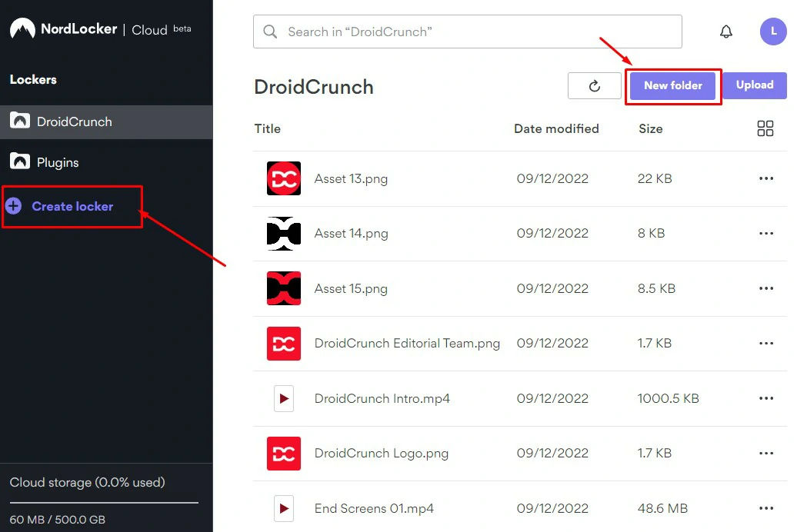Click the plus icon beside Create locker
Viewport: 797px width, 532px height.
click(x=14, y=206)
